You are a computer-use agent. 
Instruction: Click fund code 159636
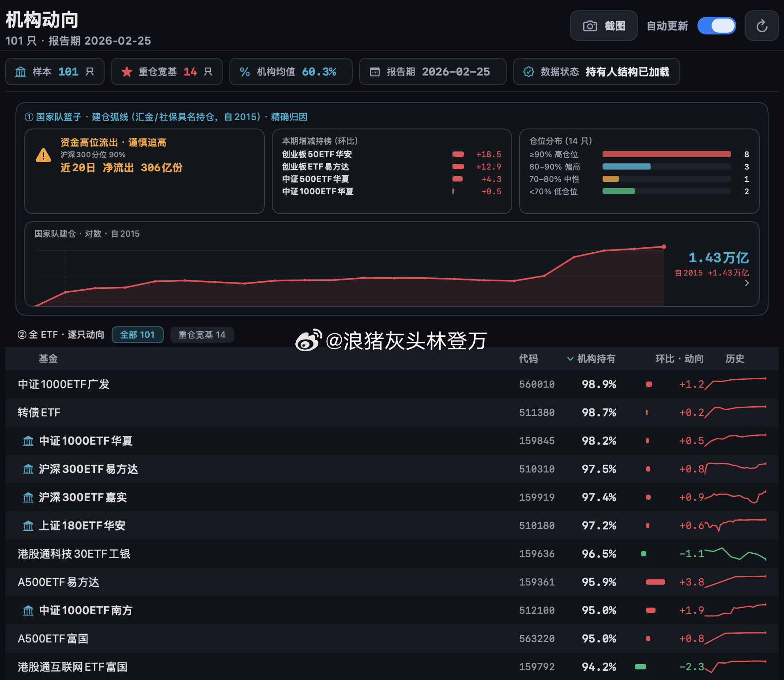(x=537, y=554)
